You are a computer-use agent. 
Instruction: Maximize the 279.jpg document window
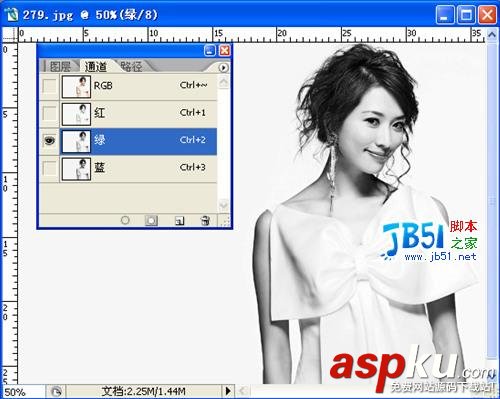coord(466,15)
